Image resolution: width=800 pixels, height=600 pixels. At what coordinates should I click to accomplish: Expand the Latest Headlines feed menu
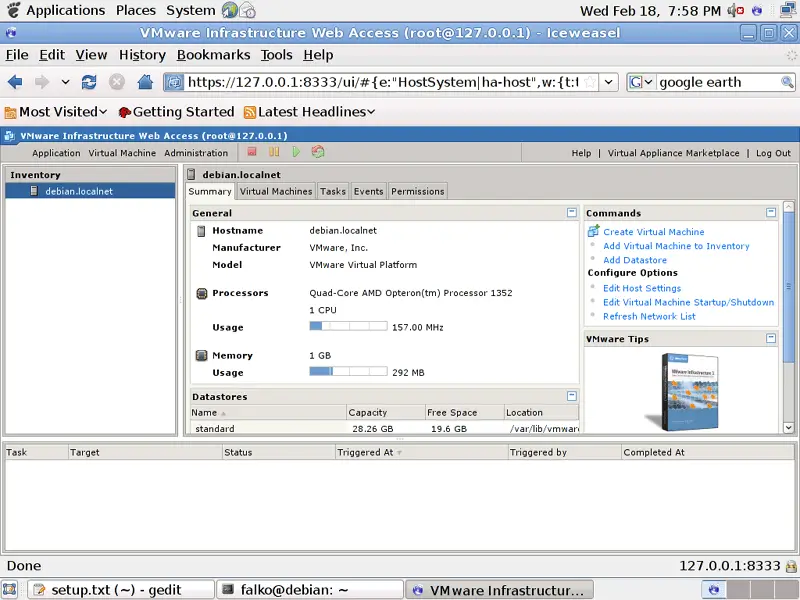point(309,112)
